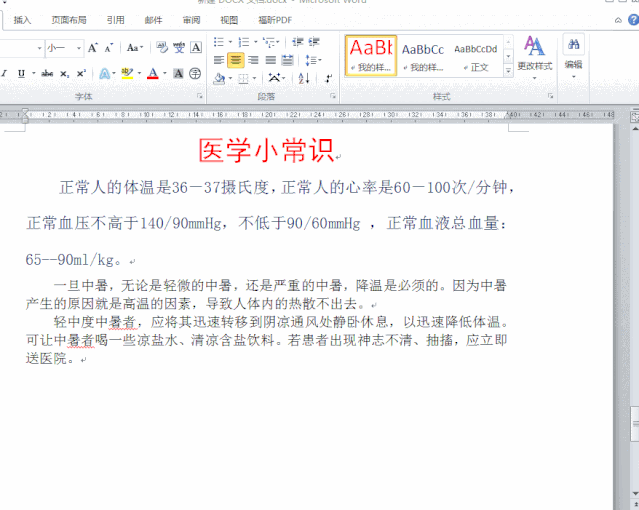Sort text A to Z

tap(304, 78)
